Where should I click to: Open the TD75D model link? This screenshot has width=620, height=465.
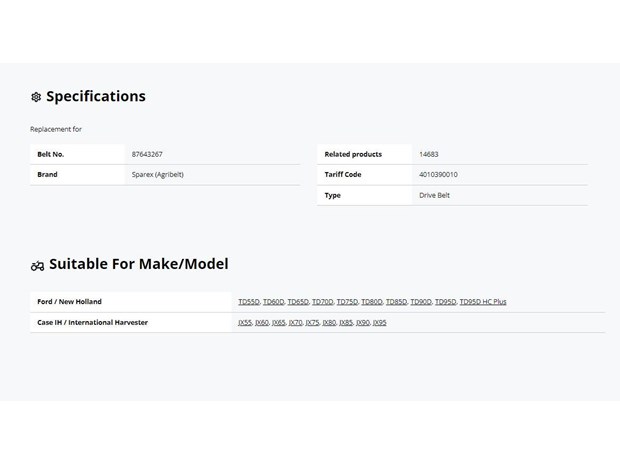click(x=347, y=302)
